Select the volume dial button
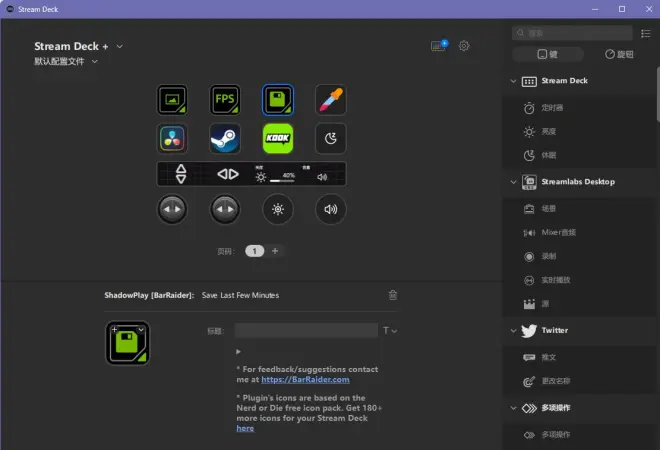Viewport: 660px width, 450px height. [331, 209]
